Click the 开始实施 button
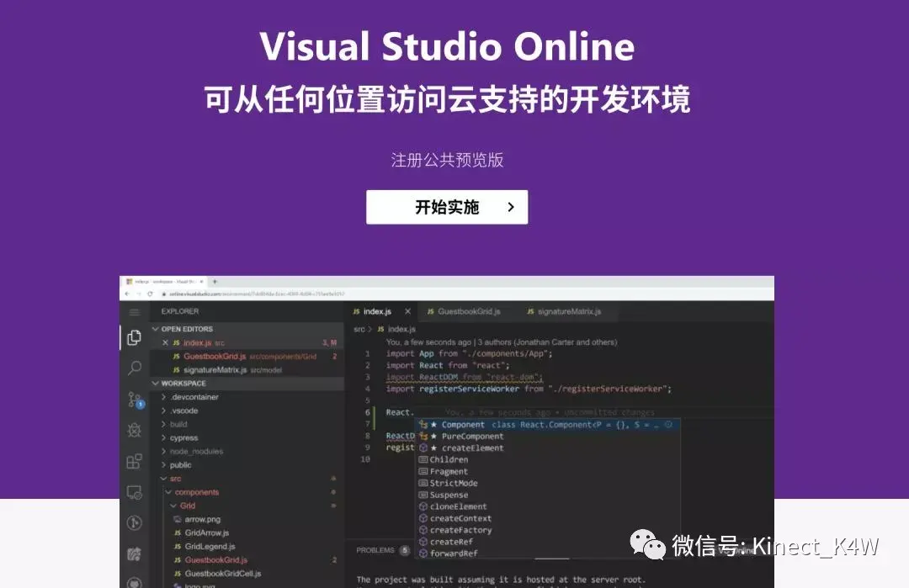Screen dimensions: 909x588 (447, 207)
